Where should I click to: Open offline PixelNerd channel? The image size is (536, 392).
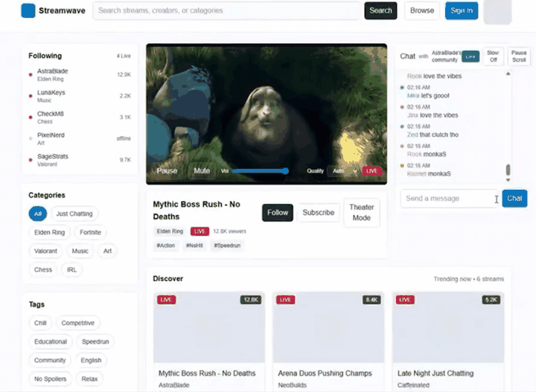click(80, 138)
